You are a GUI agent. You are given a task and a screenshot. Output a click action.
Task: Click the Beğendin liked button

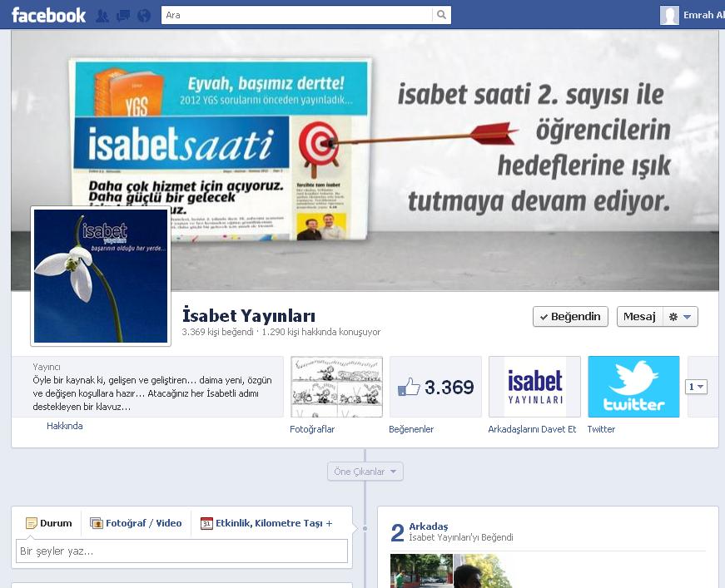[570, 317]
